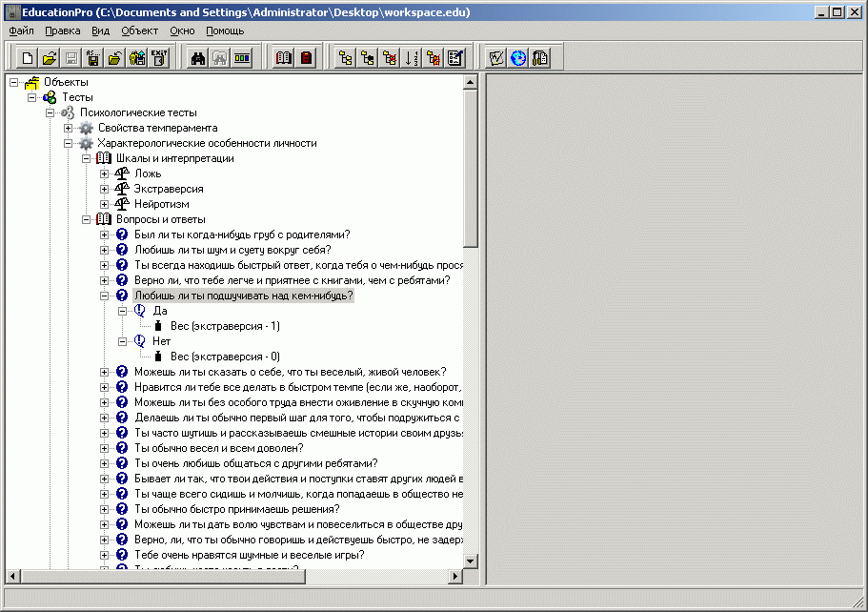Click the numbered sort order icon
The image size is (868, 612).
click(412, 58)
